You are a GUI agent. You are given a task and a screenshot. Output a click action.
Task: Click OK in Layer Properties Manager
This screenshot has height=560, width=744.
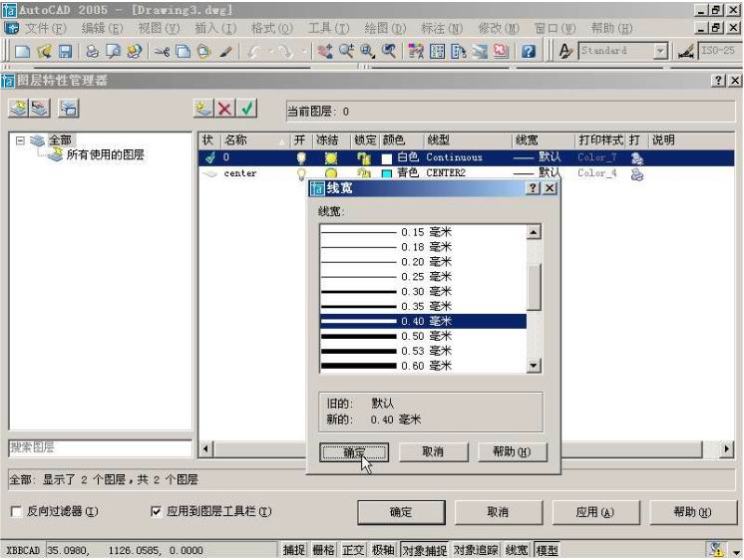pyautogui.click(x=401, y=512)
